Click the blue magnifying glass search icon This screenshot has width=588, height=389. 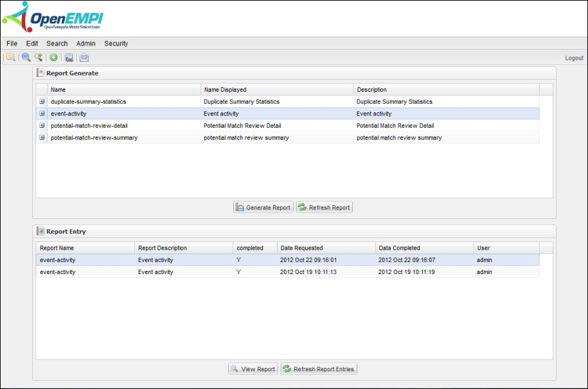26,57
